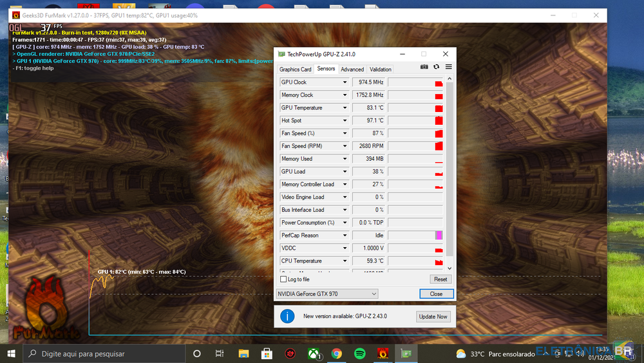Expand the PerfCap Reason sensor dropdown
644x363 pixels.
[x=345, y=236]
